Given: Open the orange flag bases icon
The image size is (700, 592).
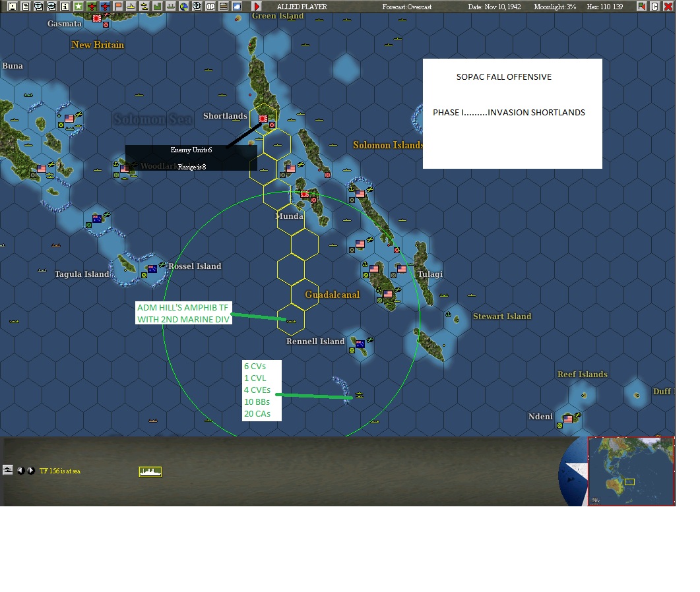Looking at the screenshot, I should coord(118,6).
